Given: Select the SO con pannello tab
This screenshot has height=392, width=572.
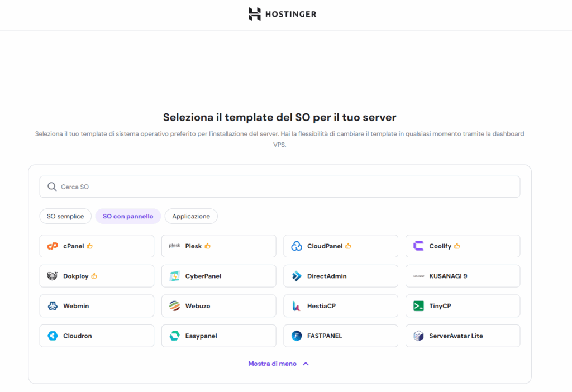Looking at the screenshot, I should (x=128, y=216).
